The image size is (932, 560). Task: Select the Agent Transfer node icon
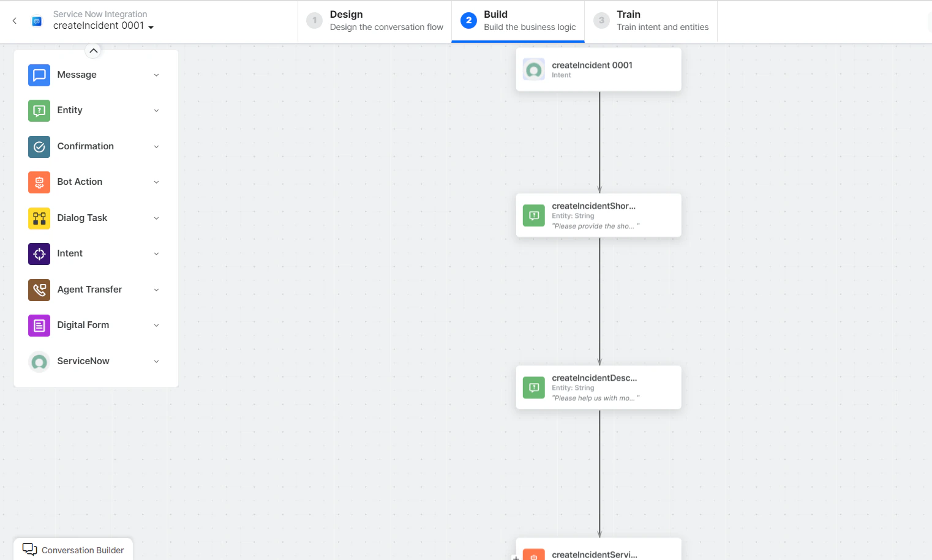(x=39, y=289)
